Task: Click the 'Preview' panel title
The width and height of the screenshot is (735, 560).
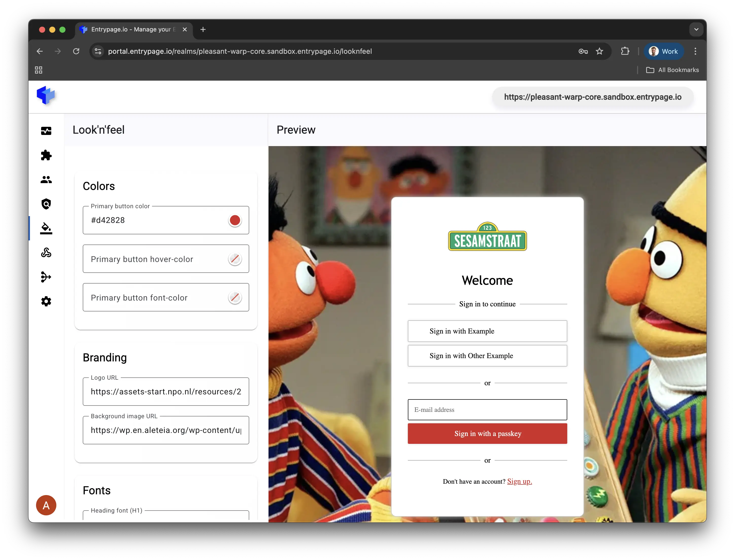Action: (296, 130)
